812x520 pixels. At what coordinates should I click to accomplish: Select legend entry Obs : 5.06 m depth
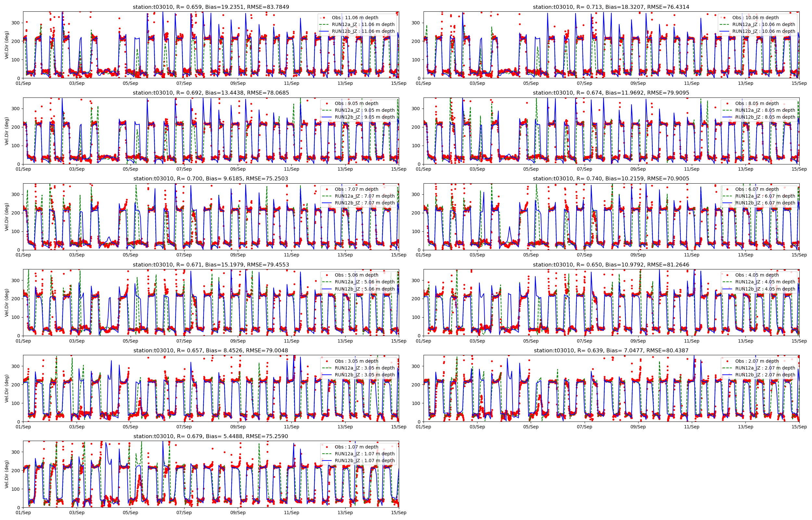click(356, 275)
